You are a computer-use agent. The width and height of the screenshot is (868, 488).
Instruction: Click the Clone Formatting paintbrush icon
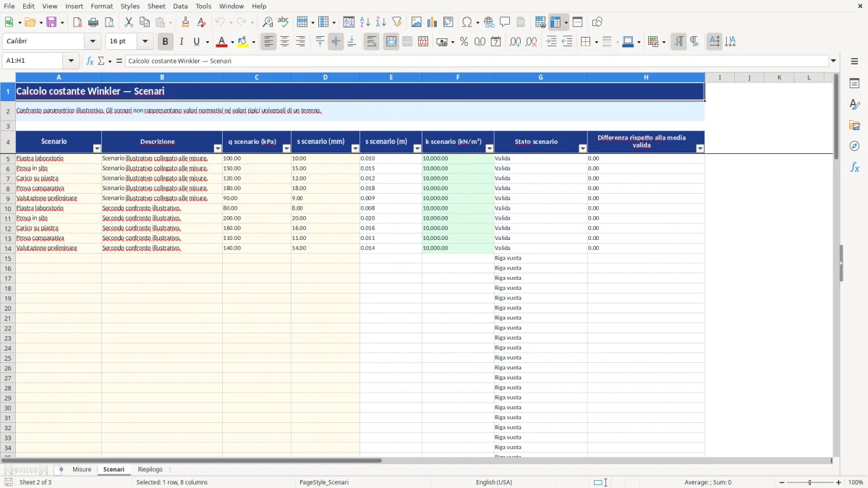tap(186, 22)
